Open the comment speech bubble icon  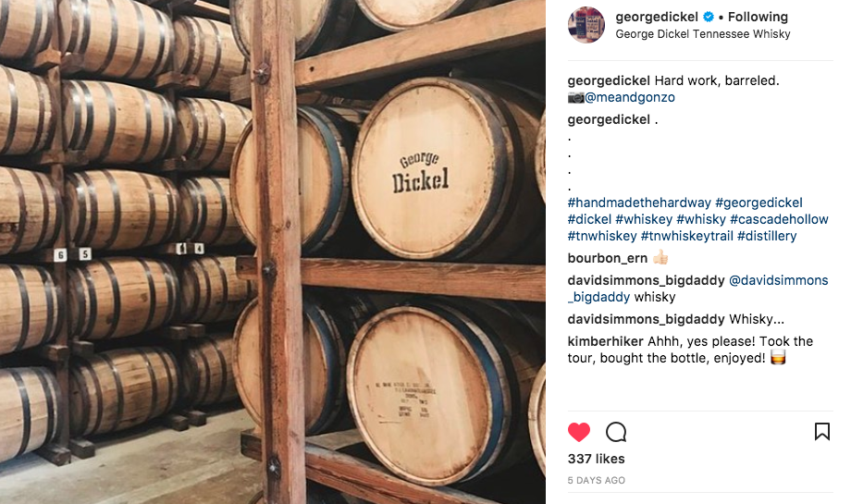616,433
